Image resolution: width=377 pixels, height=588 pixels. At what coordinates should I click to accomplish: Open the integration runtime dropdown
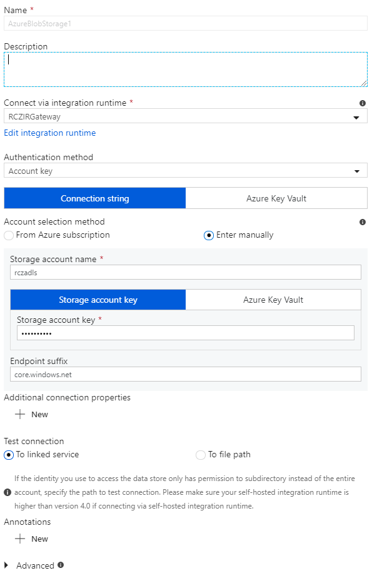[186, 116]
